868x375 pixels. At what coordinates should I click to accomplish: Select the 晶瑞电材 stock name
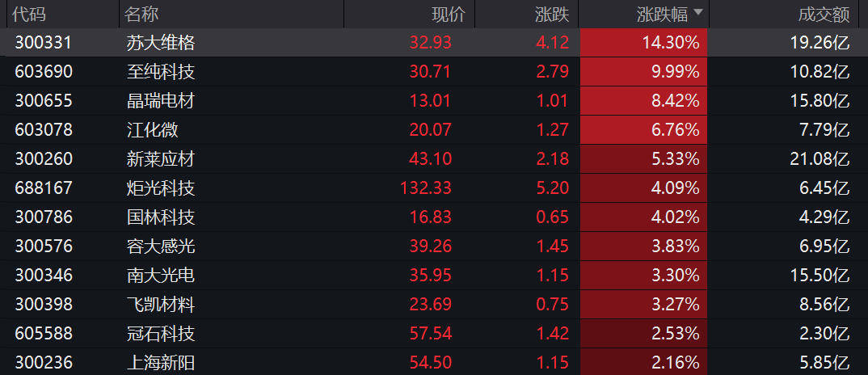click(161, 101)
